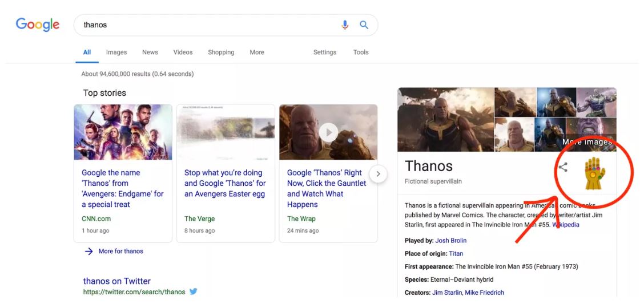Click twitter.com/search/thanos URL text
This screenshot has width=644, height=304.
tap(134, 292)
